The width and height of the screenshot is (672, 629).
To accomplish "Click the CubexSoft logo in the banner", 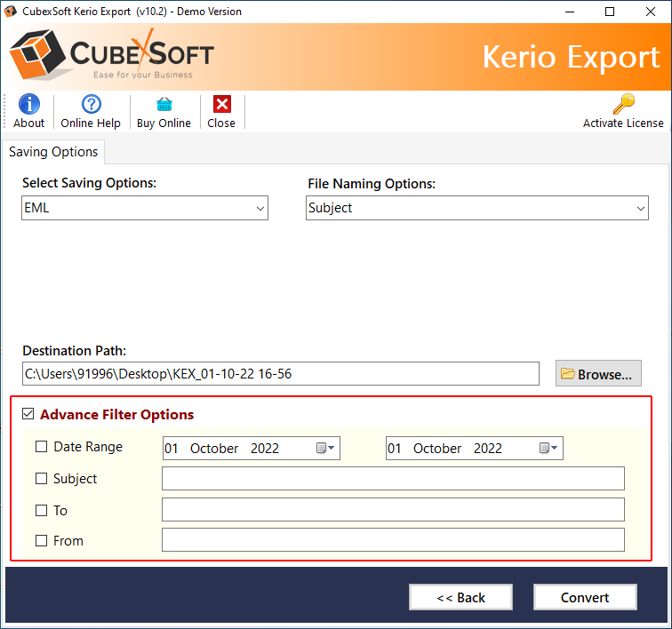I will (112, 56).
